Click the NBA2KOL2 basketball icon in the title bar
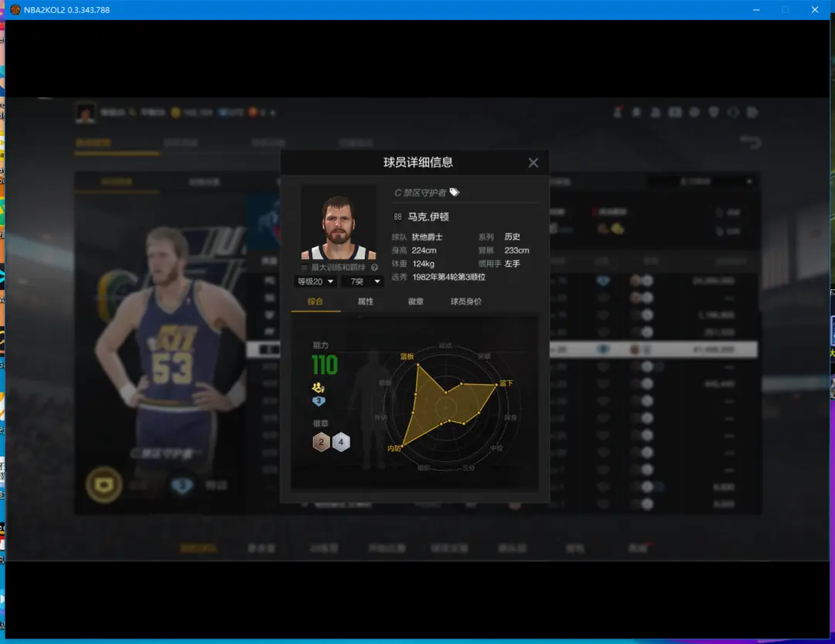Viewport: 835px width, 644px height. pyautogui.click(x=15, y=9)
